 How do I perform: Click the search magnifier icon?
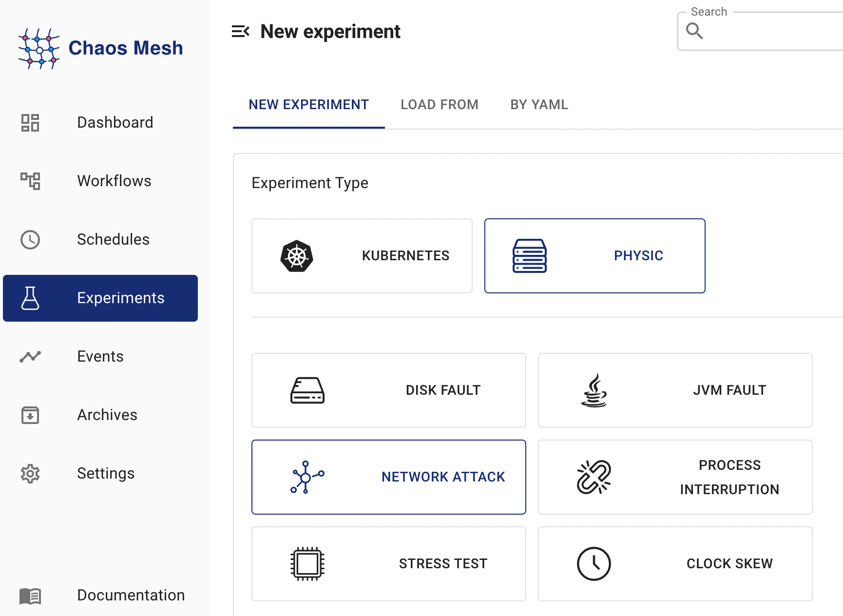(694, 31)
